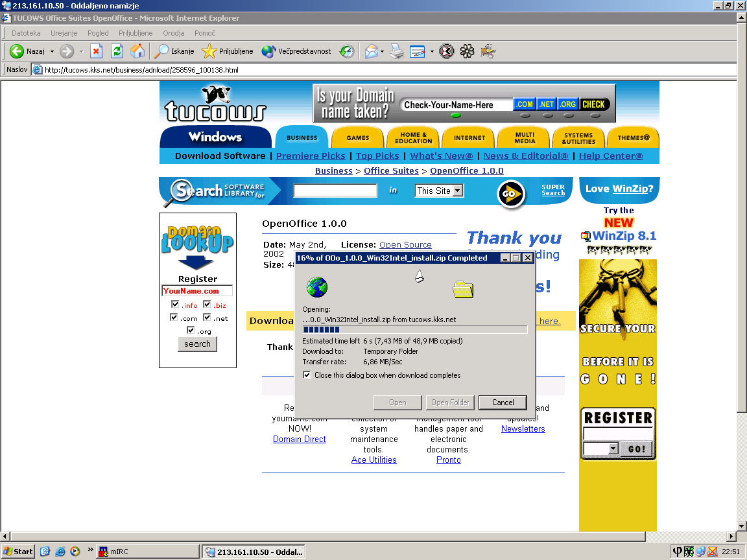
Task: Switch to the GAMES tab
Action: click(357, 138)
